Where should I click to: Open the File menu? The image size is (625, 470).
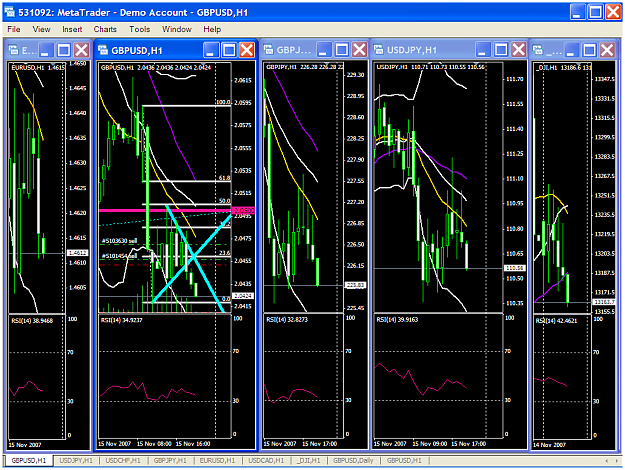point(14,29)
